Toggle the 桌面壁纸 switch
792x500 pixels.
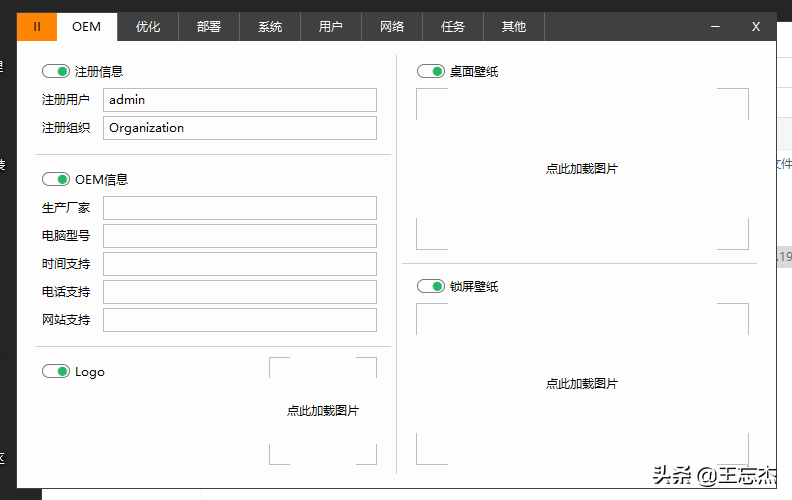pos(431,72)
